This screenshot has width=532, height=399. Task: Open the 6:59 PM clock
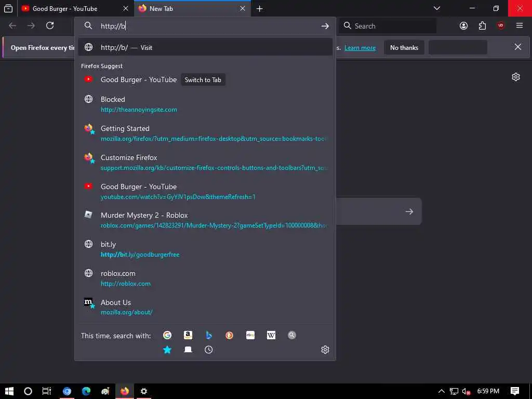click(x=488, y=391)
